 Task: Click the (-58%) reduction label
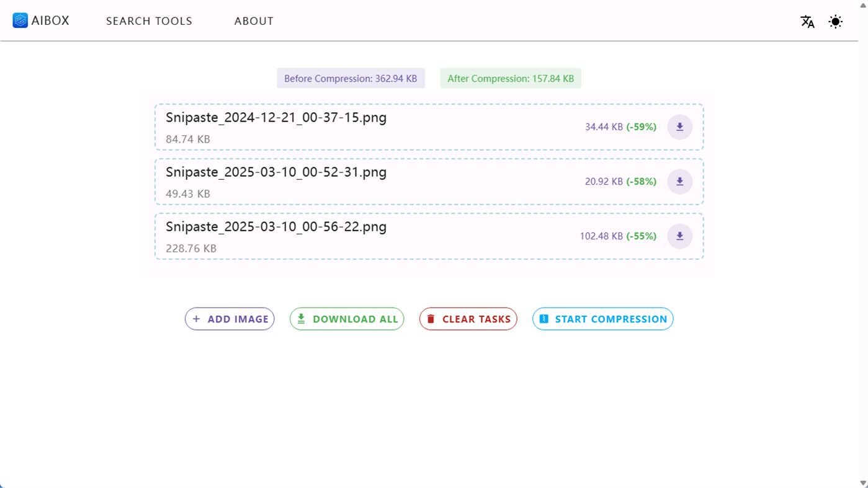click(642, 182)
